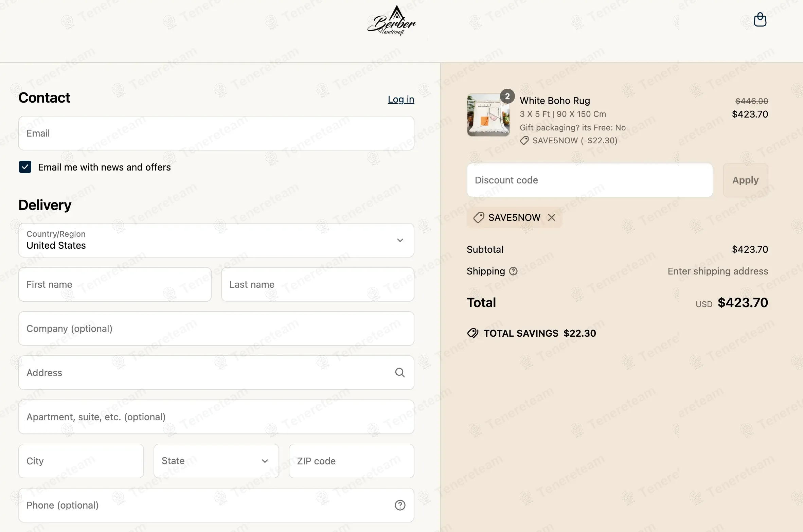Image resolution: width=803 pixels, height=532 pixels.
Task: Click the SAVE5NOW discount tag icon
Action: tap(479, 217)
